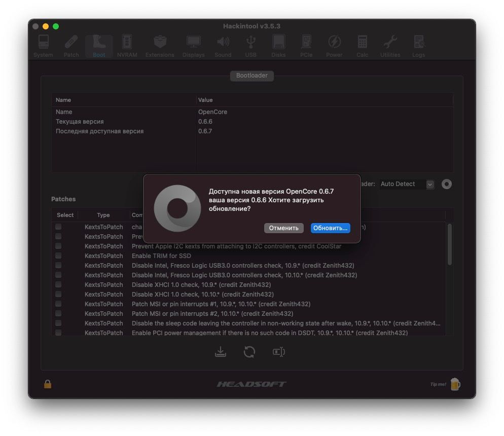This screenshot has height=436, width=504.
Task: Click the download icon below the patches
Action: click(x=221, y=351)
